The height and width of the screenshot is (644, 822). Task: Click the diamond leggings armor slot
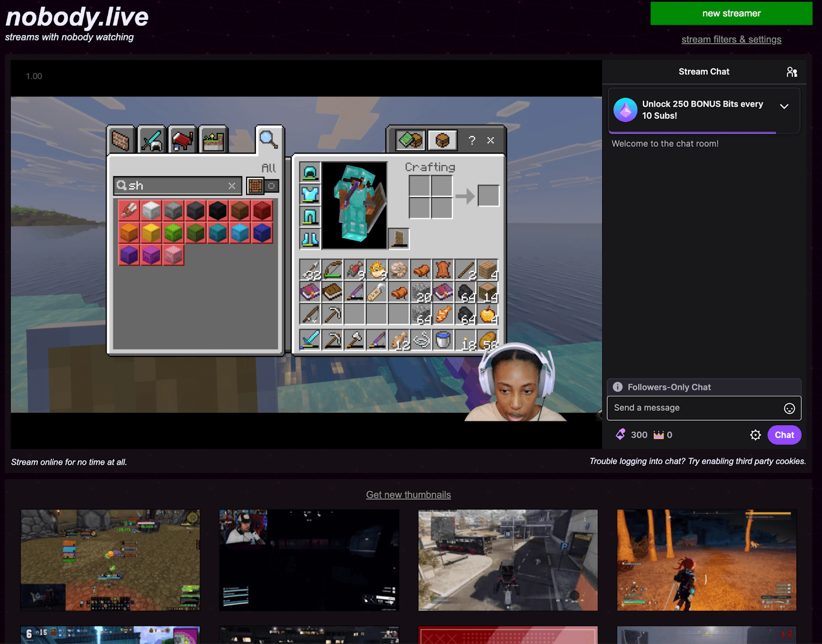coord(310,217)
